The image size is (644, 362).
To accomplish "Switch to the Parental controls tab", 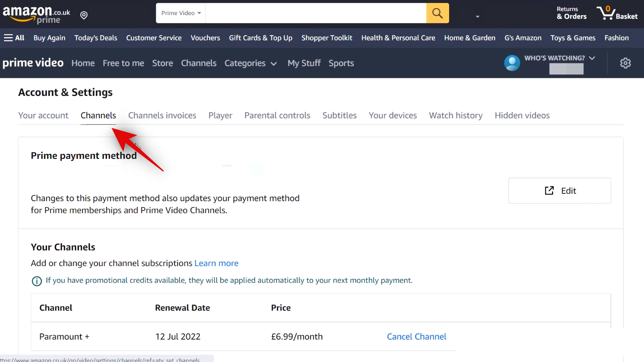I will 277,115.
